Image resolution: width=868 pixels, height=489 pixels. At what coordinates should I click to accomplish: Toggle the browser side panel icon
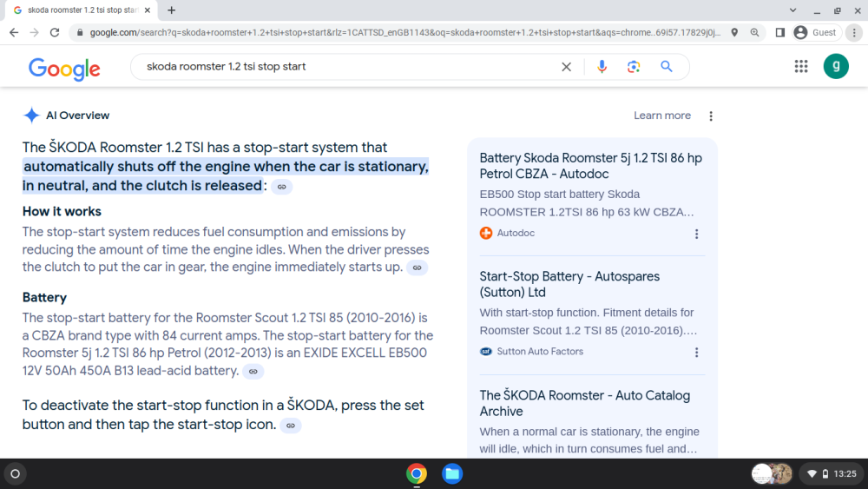pyautogui.click(x=780, y=33)
